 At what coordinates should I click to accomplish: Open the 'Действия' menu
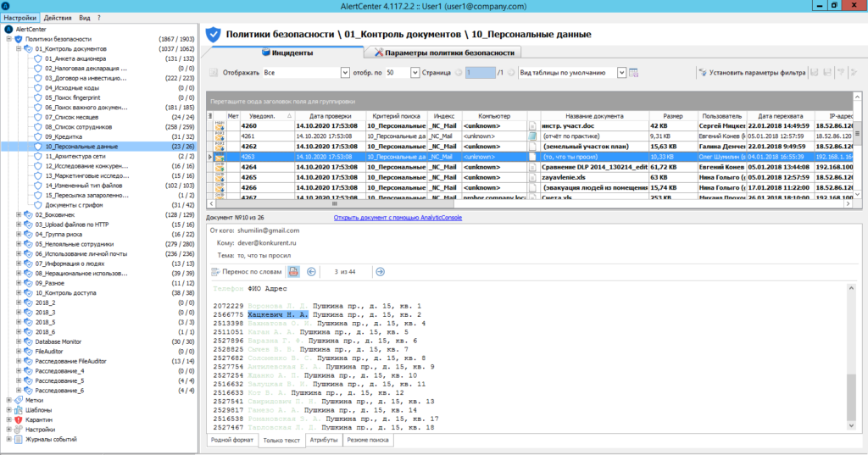click(x=57, y=17)
